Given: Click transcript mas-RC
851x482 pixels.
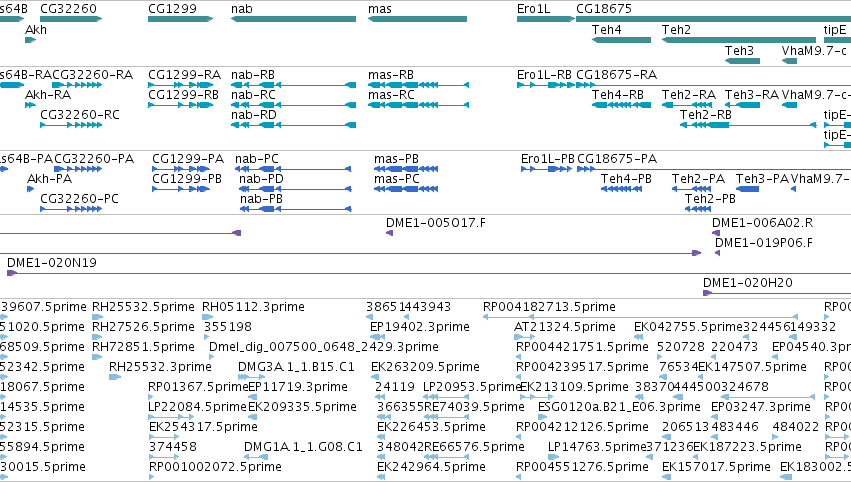Looking at the screenshot, I should tap(418, 105).
